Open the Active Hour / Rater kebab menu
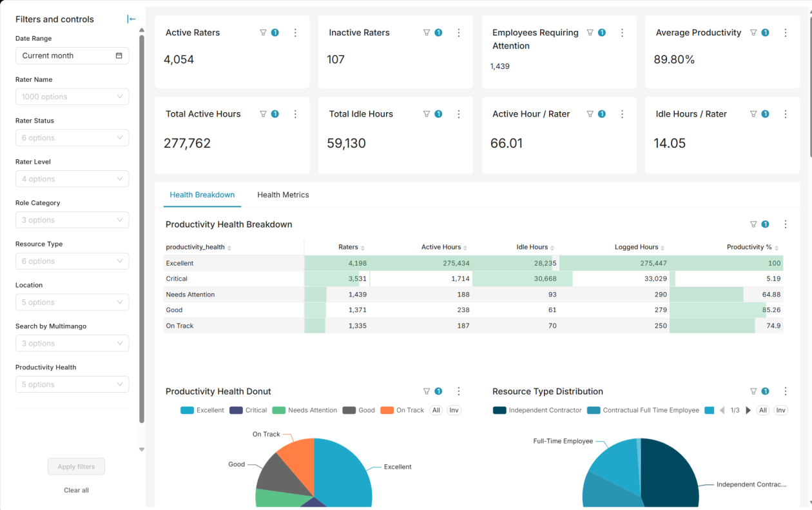The width and height of the screenshot is (812, 510). click(x=622, y=113)
